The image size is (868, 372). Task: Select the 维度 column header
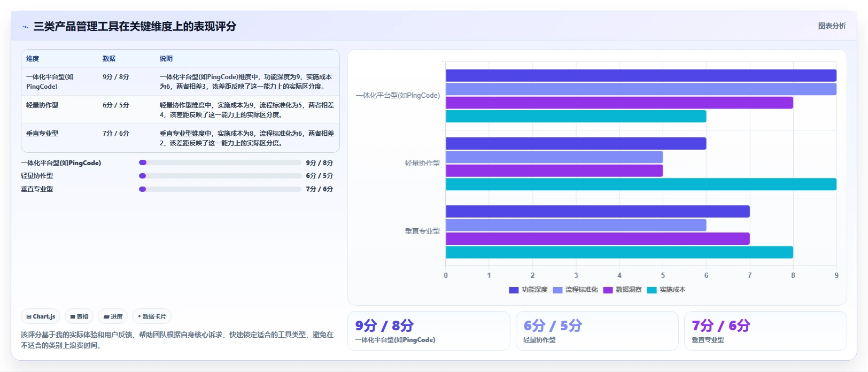33,59
